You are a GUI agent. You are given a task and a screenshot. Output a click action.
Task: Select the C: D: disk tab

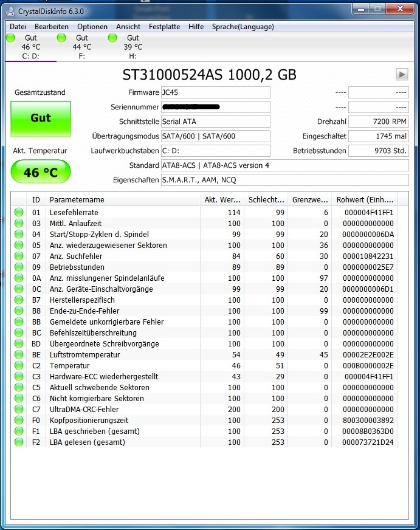[31, 47]
